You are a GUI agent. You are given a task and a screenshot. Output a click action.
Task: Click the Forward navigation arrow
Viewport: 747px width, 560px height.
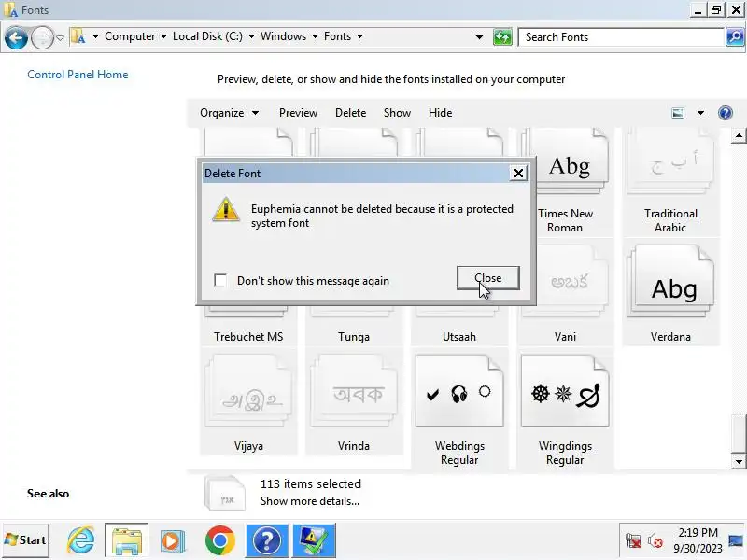click(x=42, y=37)
